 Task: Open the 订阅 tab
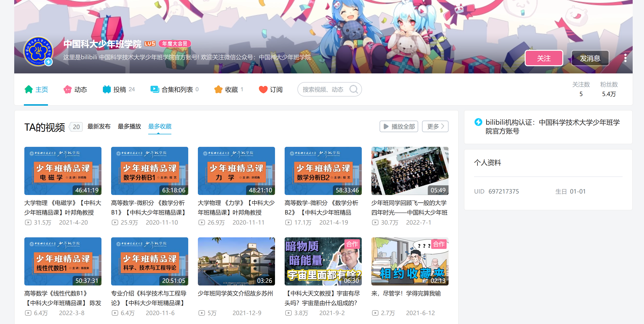(x=271, y=89)
